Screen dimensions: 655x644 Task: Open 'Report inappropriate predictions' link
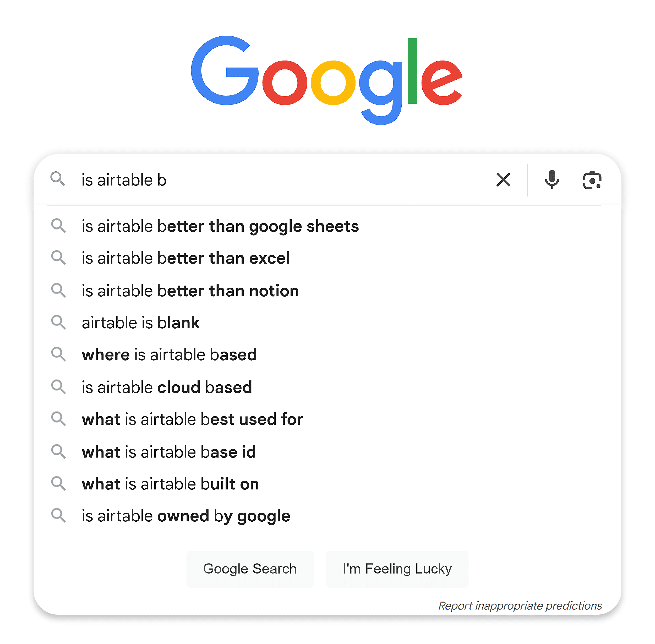click(520, 605)
